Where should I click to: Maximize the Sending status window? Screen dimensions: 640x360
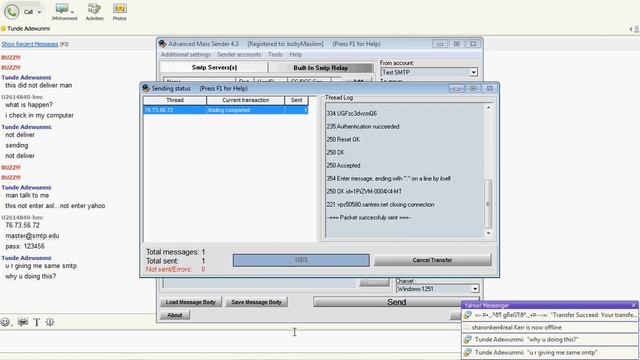click(x=473, y=88)
